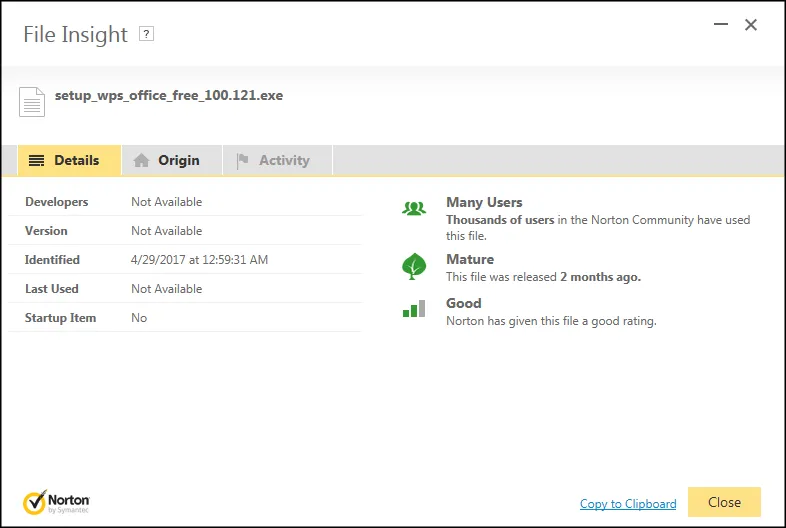Open the Origin tab
The height and width of the screenshot is (528, 786).
click(x=172, y=160)
